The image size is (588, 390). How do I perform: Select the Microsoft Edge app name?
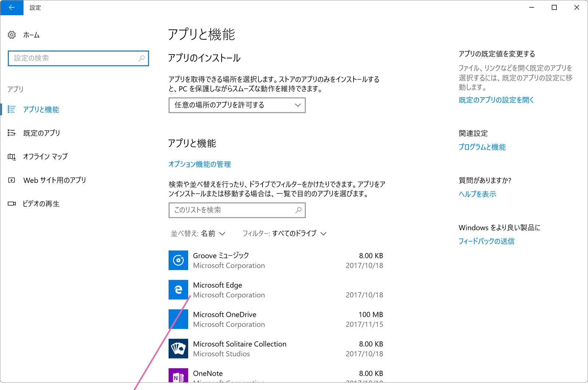(218, 285)
